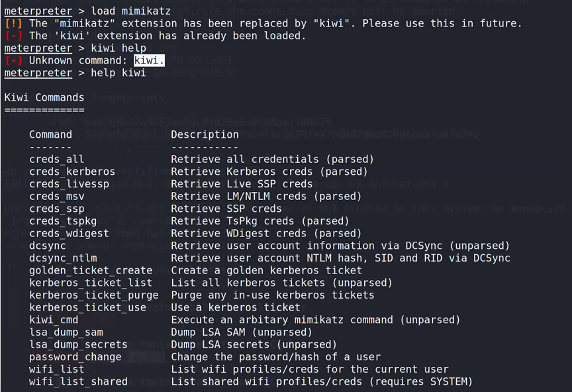This screenshot has width=572, height=392.
Task: Click 'Dump LSA secrets (unparsed)' description
Action: tap(254, 345)
